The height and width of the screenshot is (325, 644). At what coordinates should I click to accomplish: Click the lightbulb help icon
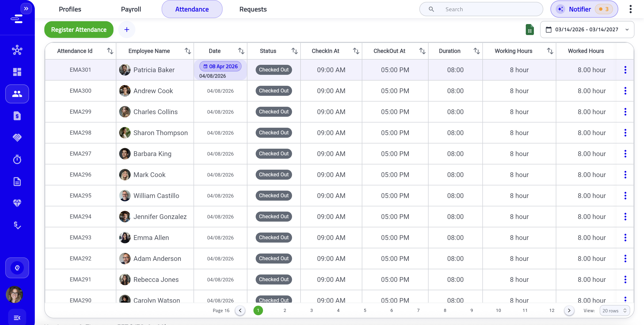click(x=17, y=268)
